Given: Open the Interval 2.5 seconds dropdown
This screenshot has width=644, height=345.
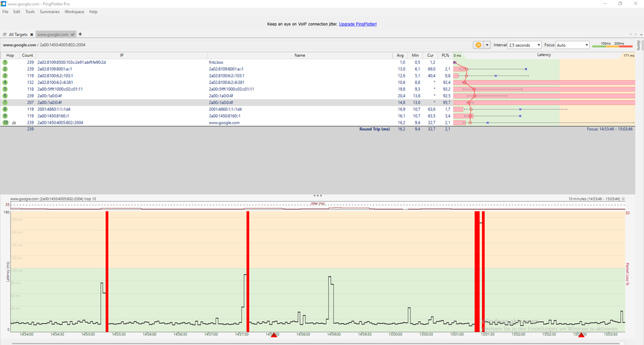Looking at the screenshot, I should (x=525, y=45).
